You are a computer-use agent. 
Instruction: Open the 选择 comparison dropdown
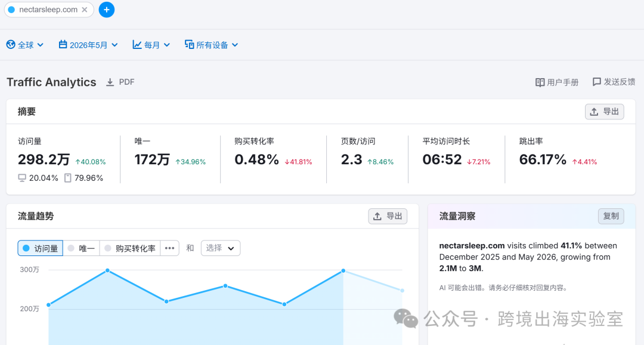(x=221, y=248)
